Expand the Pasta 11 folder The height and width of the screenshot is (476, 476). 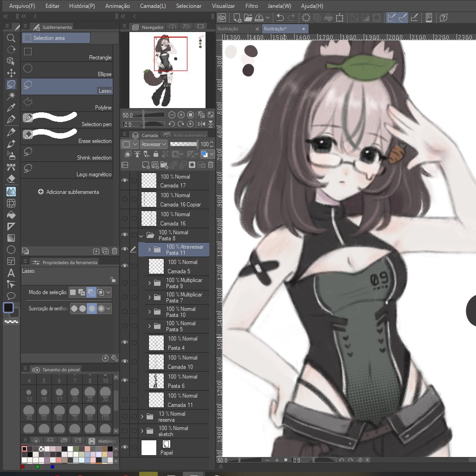(x=149, y=250)
